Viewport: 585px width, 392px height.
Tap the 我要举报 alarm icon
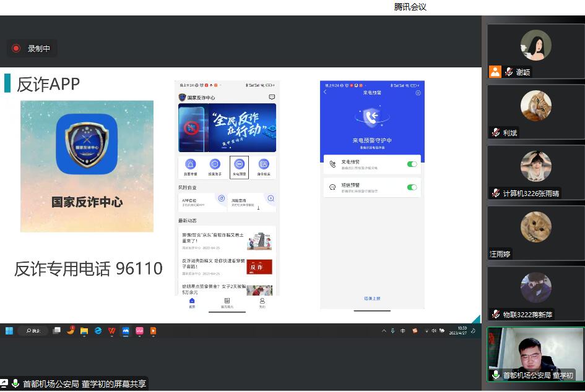tap(190, 164)
